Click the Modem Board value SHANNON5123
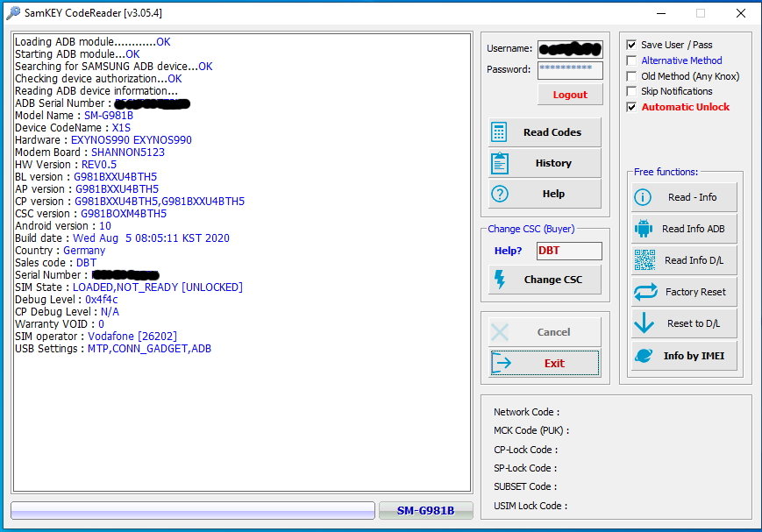This screenshot has height=532, width=762. pos(128,153)
